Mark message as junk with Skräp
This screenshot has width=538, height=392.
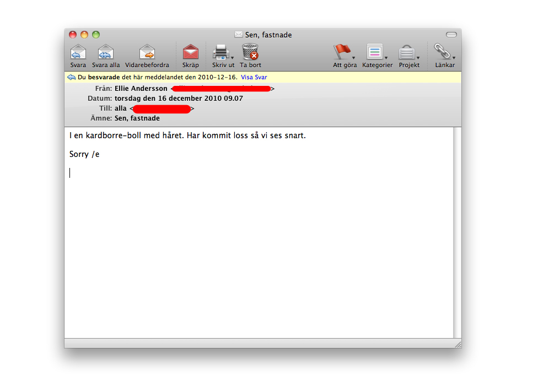point(190,52)
